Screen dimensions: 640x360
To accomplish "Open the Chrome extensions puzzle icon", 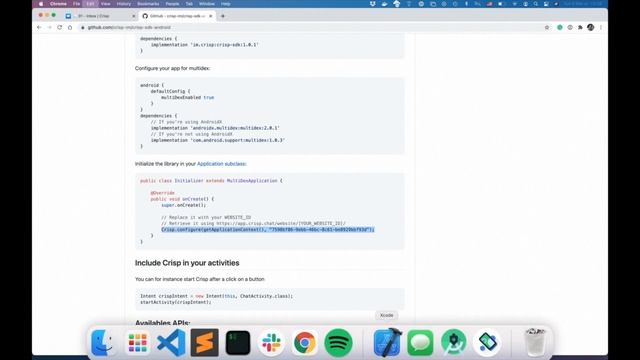I will pyautogui.click(x=580, y=27).
